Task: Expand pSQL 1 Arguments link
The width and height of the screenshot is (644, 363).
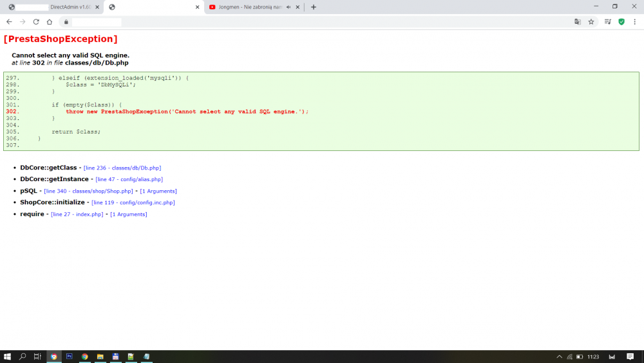Action: pos(158,191)
